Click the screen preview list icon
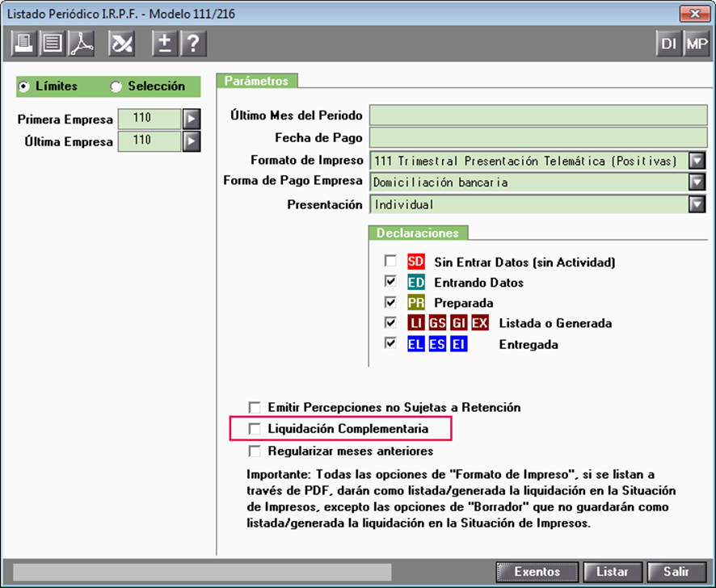Viewport: 716px width, 588px height. pos(53,44)
